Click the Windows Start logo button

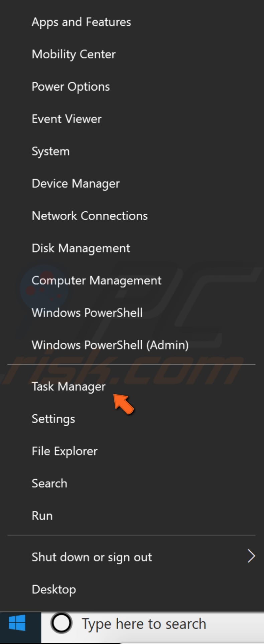17,624
